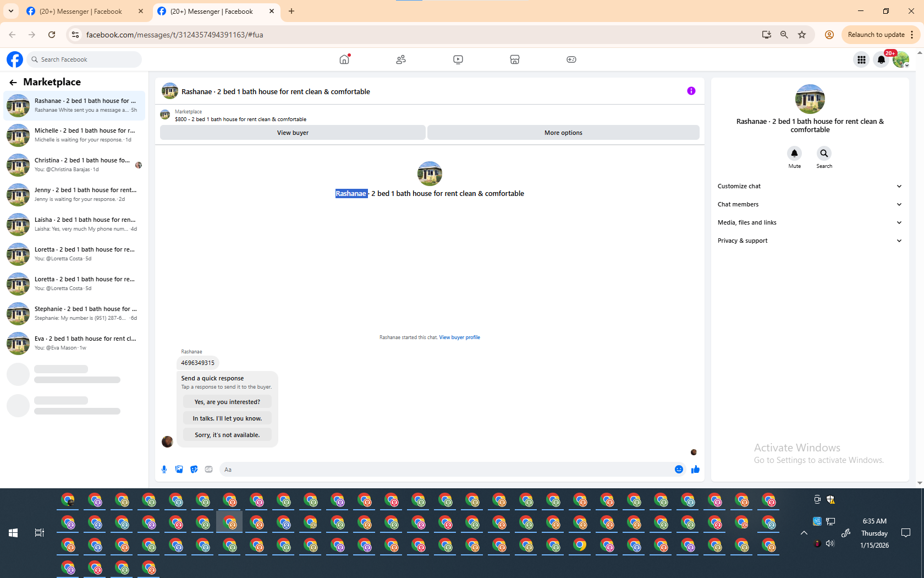
Task: Mute this conversation bell icon
Action: point(794,153)
